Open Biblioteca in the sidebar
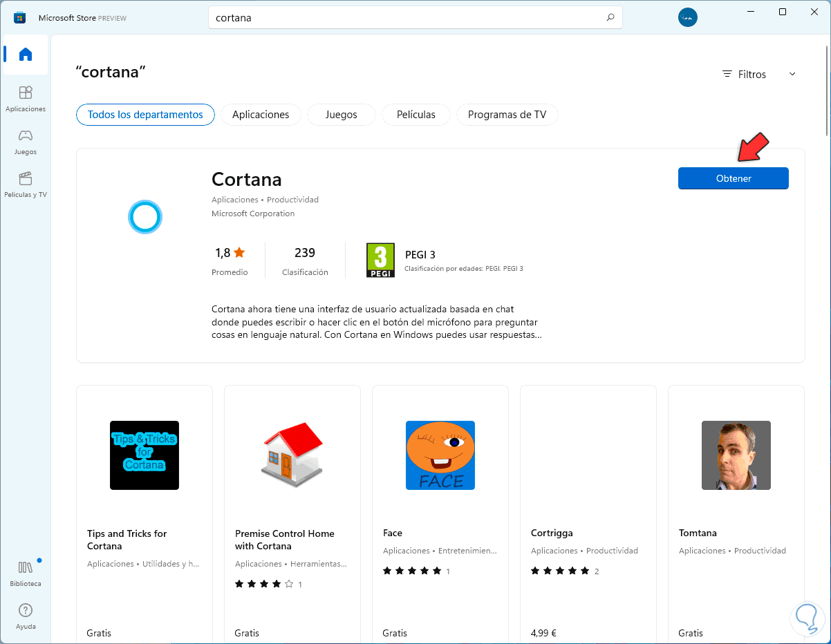This screenshot has width=831, height=644. pyautogui.click(x=26, y=574)
